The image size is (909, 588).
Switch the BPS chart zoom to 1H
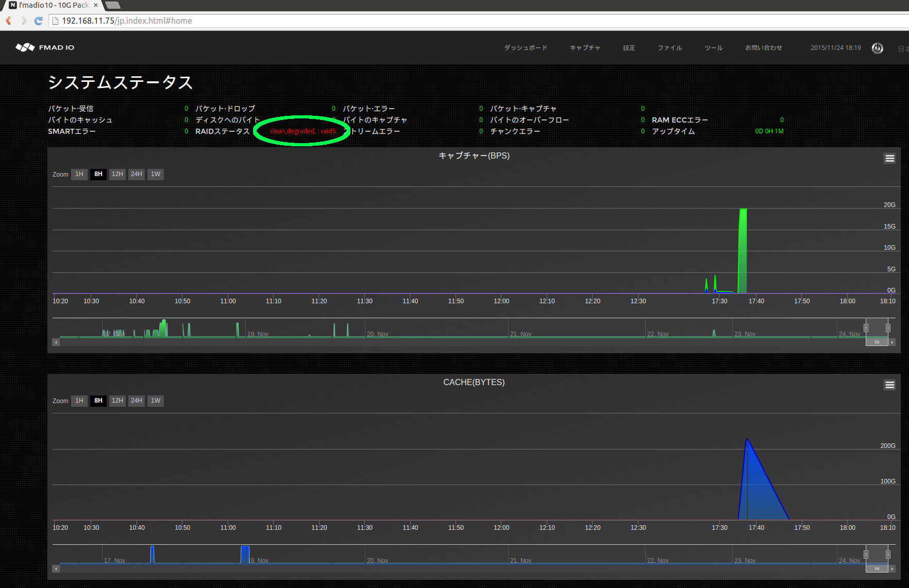79,174
